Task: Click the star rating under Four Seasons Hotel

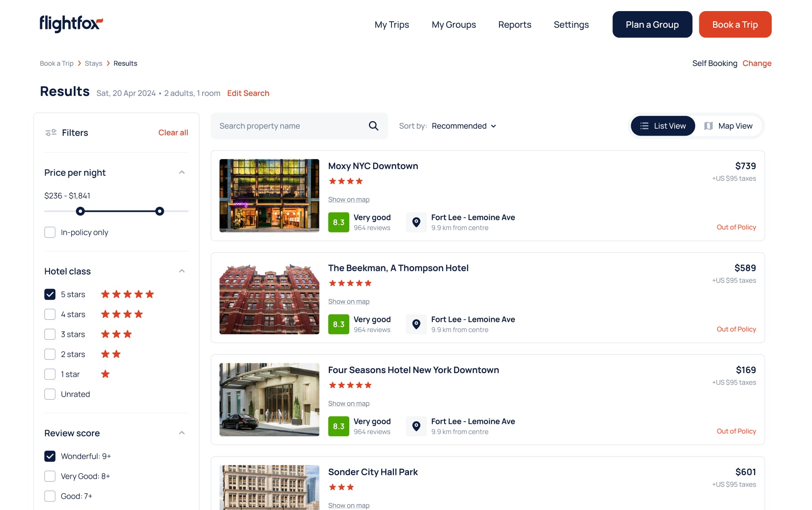Action: (350, 385)
